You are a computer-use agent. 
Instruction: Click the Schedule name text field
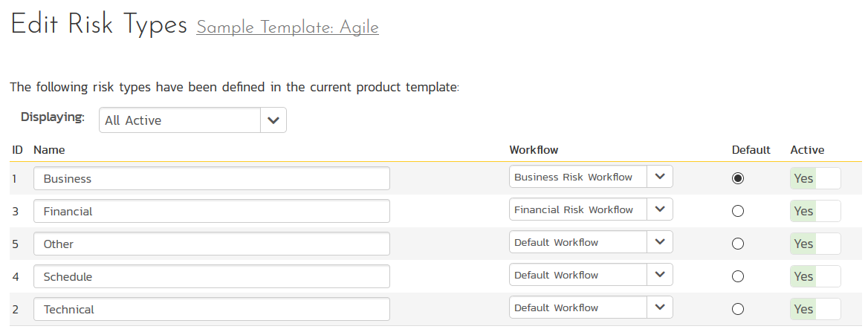[x=212, y=276]
